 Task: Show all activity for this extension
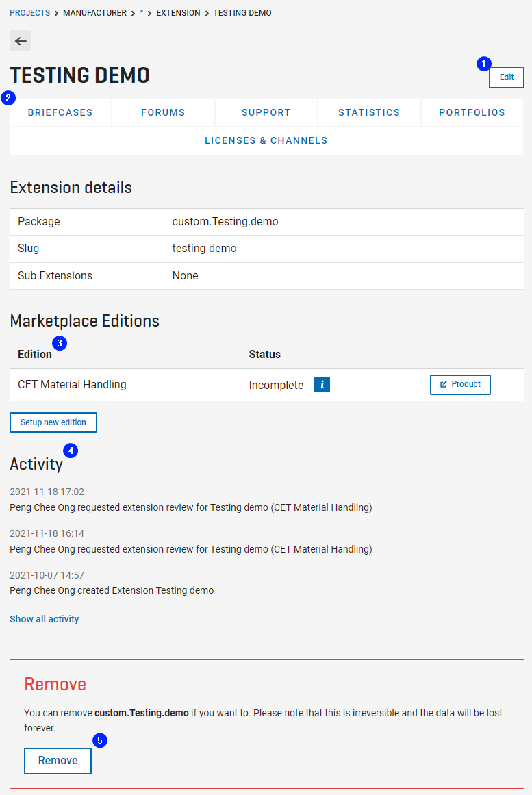44,618
